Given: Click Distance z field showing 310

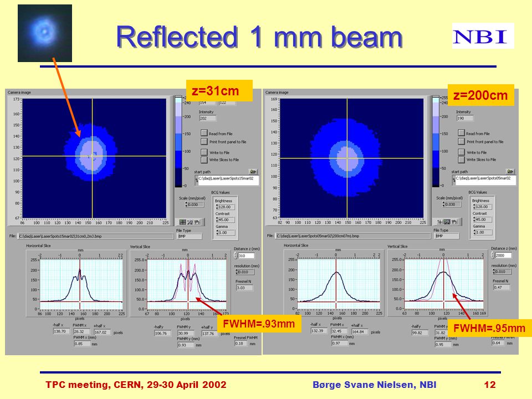Looking at the screenshot, I should tap(246, 255).
